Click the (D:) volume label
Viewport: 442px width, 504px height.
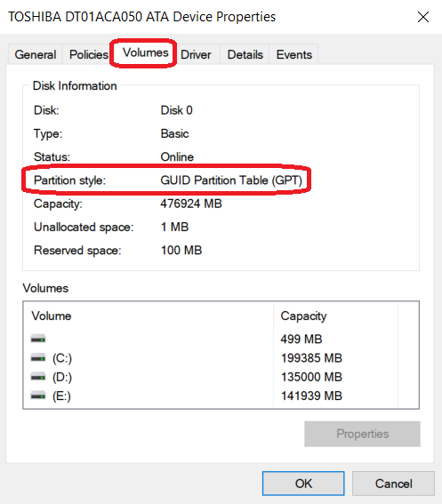pyautogui.click(x=62, y=377)
